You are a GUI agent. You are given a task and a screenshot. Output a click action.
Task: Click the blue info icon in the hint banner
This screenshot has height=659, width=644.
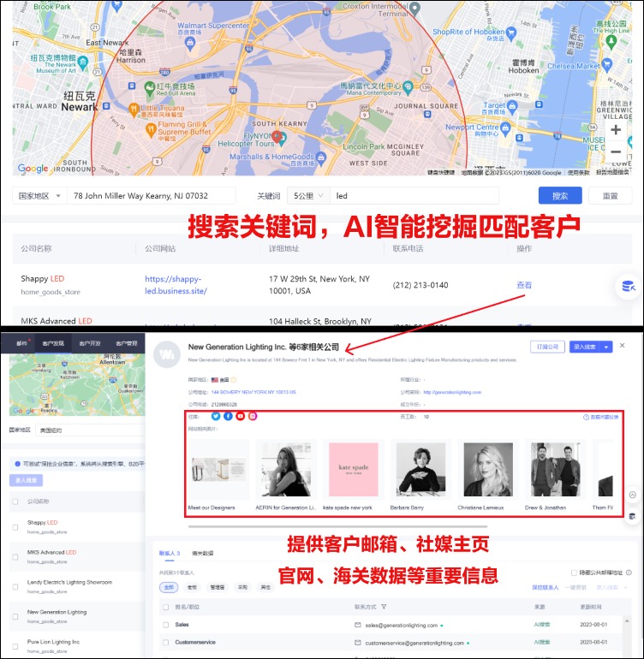tap(17, 464)
